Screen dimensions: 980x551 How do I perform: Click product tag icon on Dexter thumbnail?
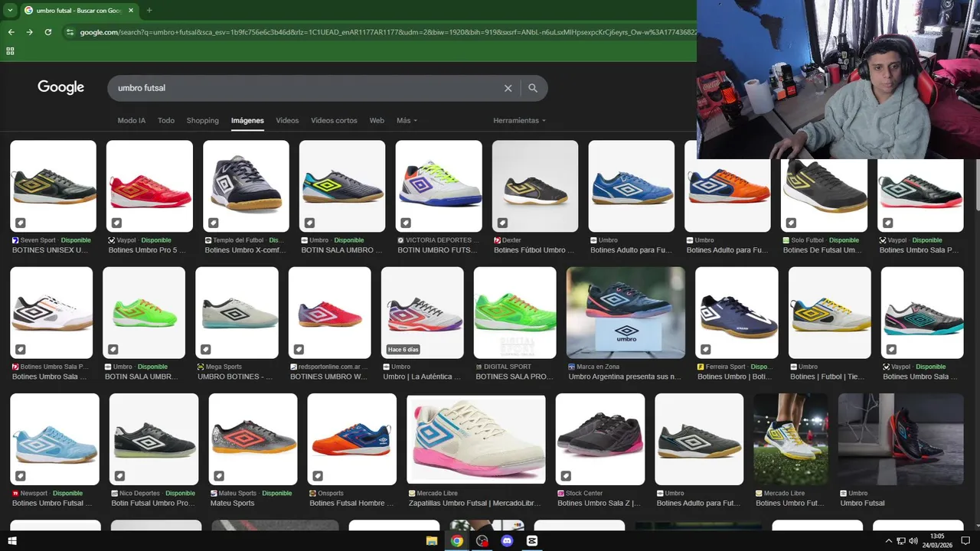click(503, 223)
